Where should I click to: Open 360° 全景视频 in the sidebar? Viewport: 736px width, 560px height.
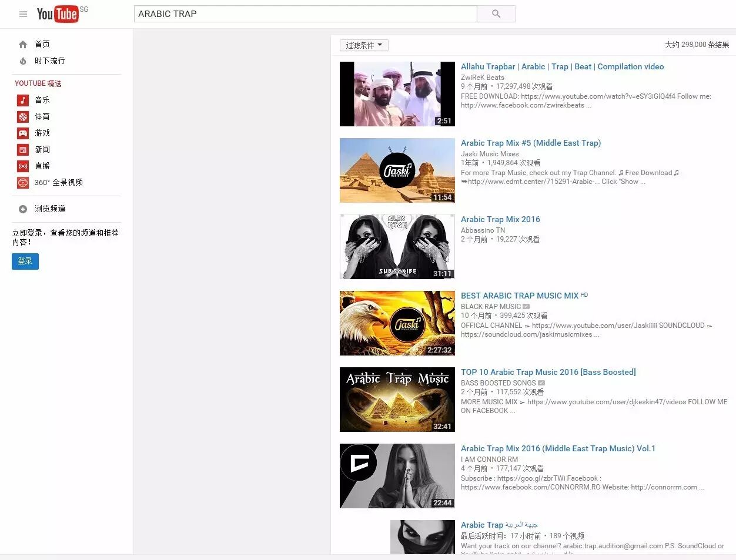59,183
